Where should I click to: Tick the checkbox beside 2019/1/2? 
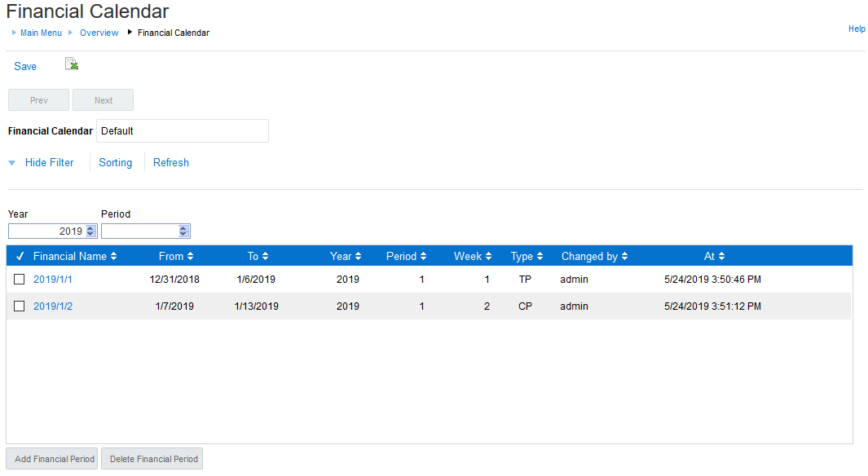pos(18,306)
